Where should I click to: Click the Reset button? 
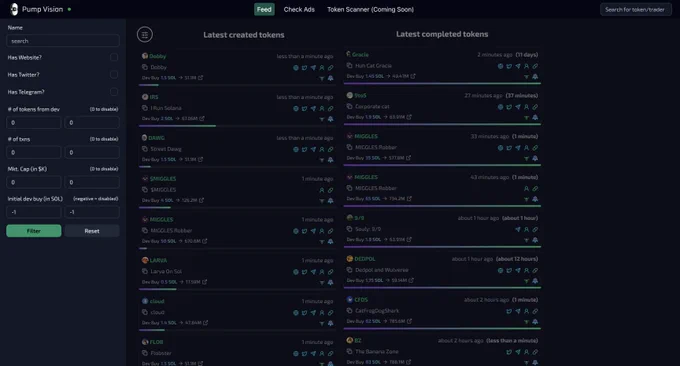(92, 231)
